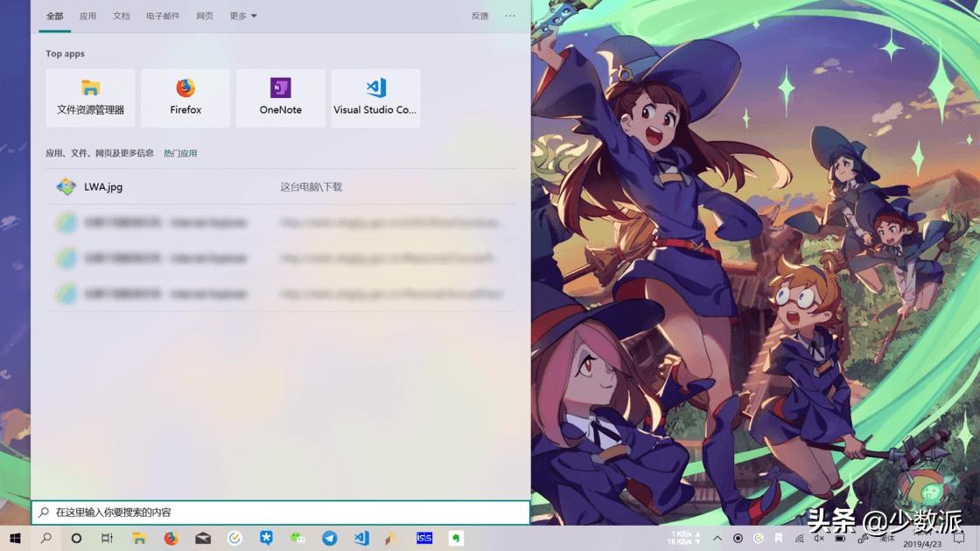
Task: Click the 热门应用 link
Action: pyautogui.click(x=181, y=153)
